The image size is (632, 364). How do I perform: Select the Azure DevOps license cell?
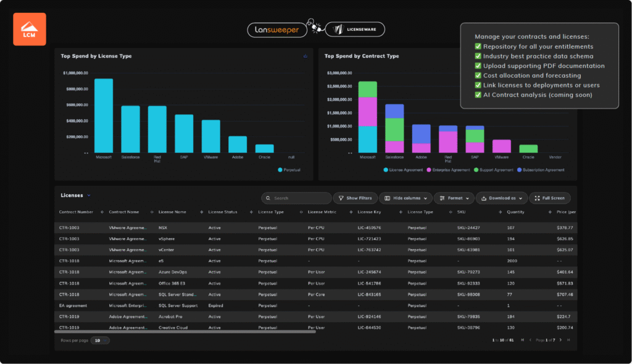173,272
